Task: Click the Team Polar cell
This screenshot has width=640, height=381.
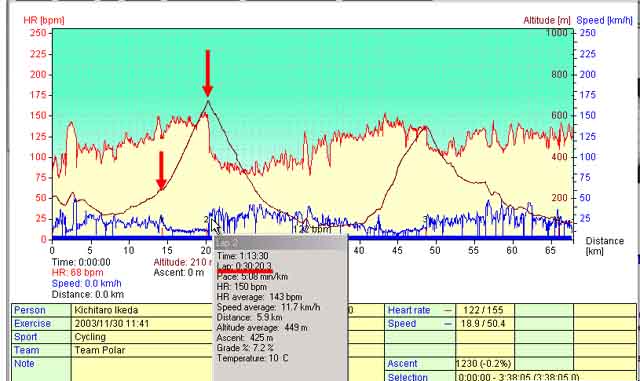Action: coord(143,350)
